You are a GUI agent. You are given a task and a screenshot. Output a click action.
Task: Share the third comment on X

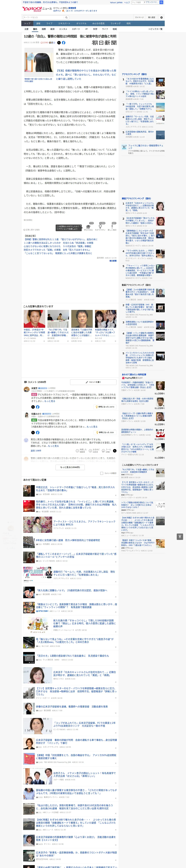click(x=115, y=450)
